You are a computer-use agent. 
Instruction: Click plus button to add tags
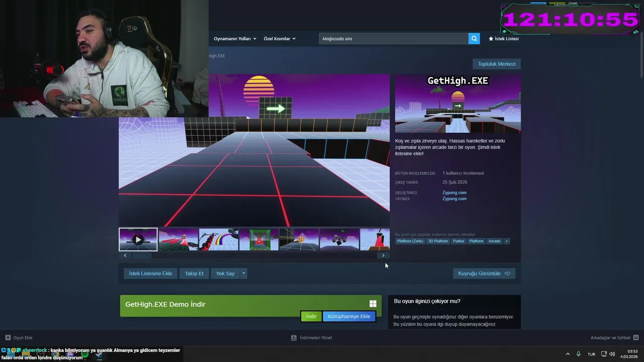coord(507,241)
